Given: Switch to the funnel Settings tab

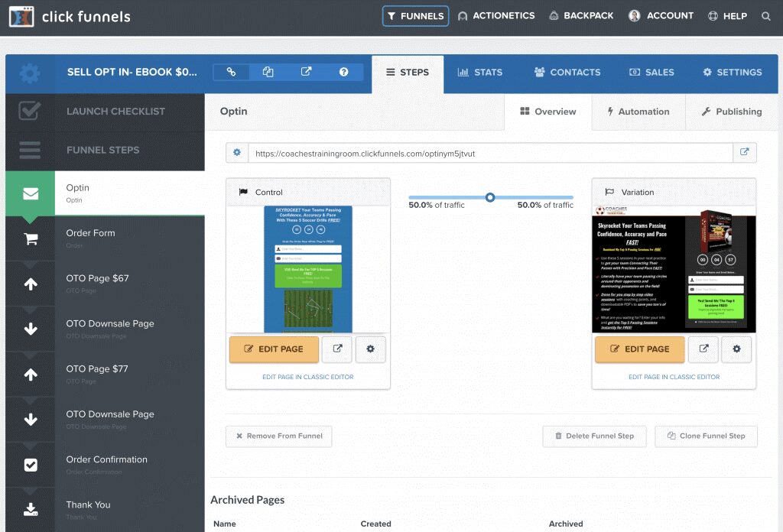Looking at the screenshot, I should [x=732, y=73].
